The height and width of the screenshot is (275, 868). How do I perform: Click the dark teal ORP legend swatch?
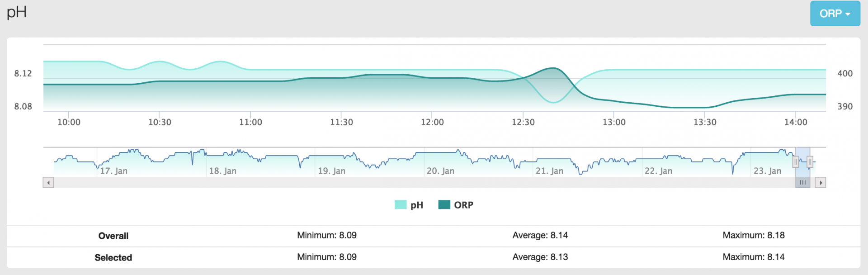point(444,205)
